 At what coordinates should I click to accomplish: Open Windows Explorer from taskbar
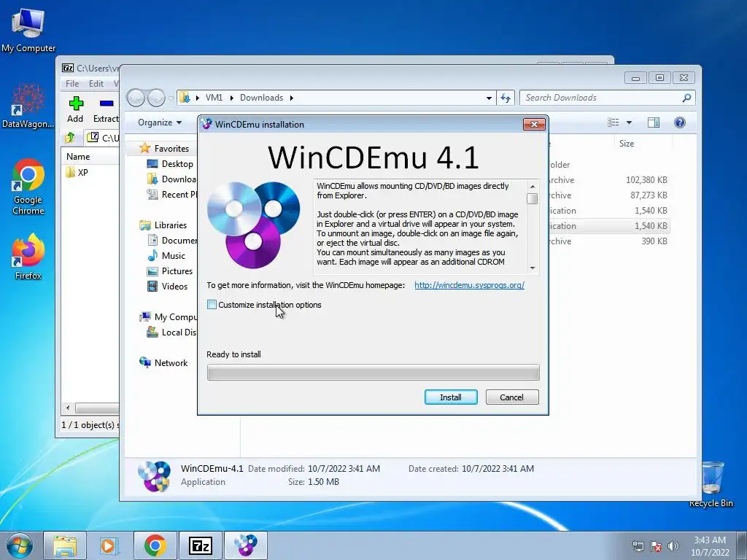click(65, 545)
